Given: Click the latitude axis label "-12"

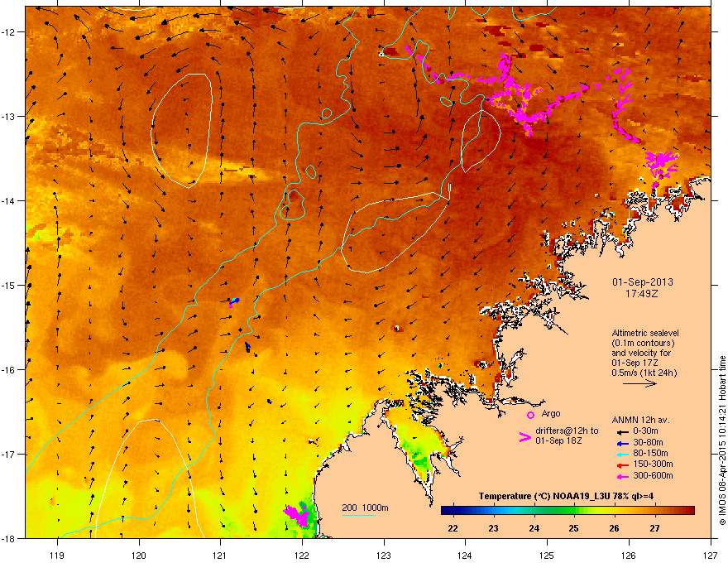Looking at the screenshot, I should click(8, 32).
